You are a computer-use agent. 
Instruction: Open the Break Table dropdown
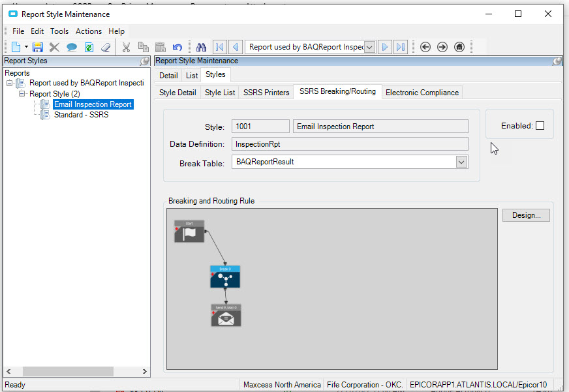(461, 162)
